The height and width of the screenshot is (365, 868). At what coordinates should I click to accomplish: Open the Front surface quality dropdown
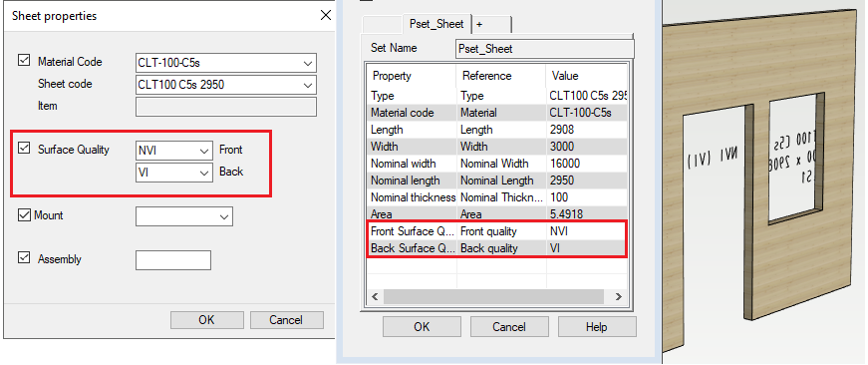[x=173, y=151]
